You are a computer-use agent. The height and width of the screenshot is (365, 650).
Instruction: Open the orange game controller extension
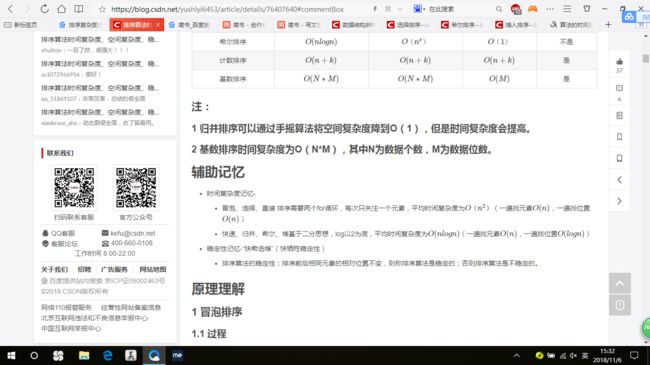tap(533, 9)
